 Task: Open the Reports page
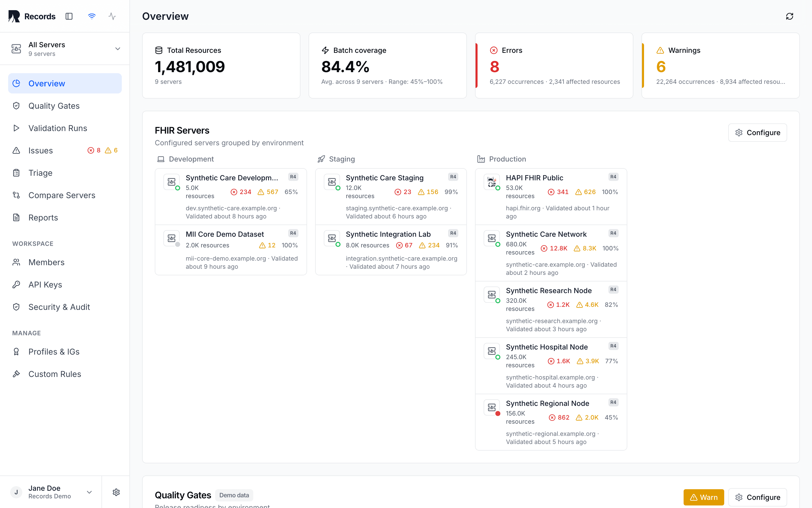coord(65,217)
